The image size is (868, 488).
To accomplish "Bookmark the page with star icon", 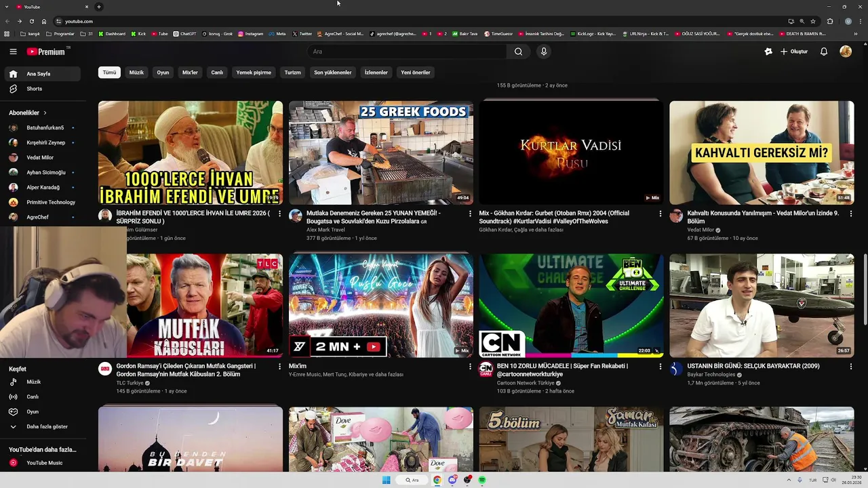I will [x=813, y=21].
